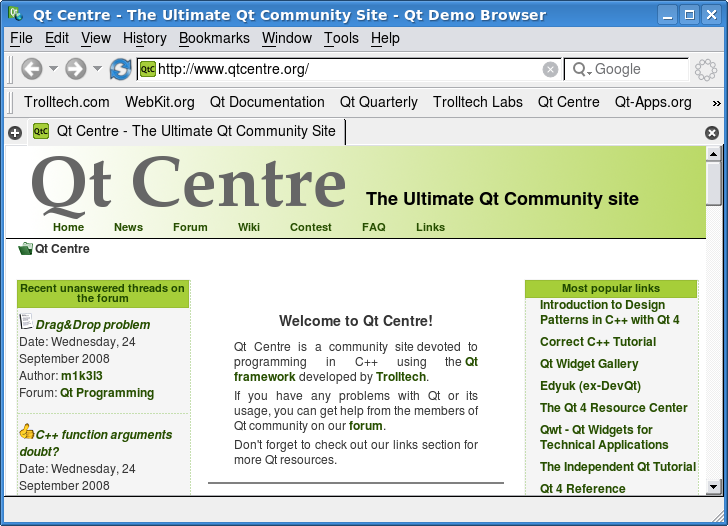Select the Qt Centre browser tab

click(187, 131)
